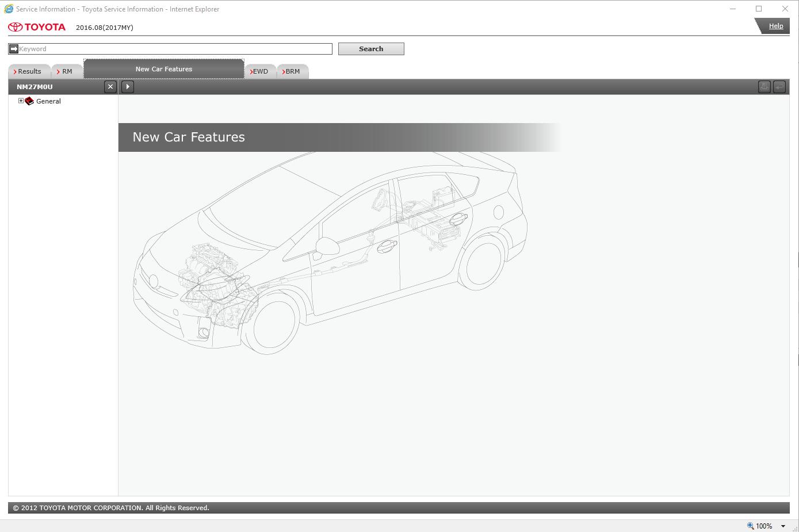Switch to the RM tab

point(67,71)
